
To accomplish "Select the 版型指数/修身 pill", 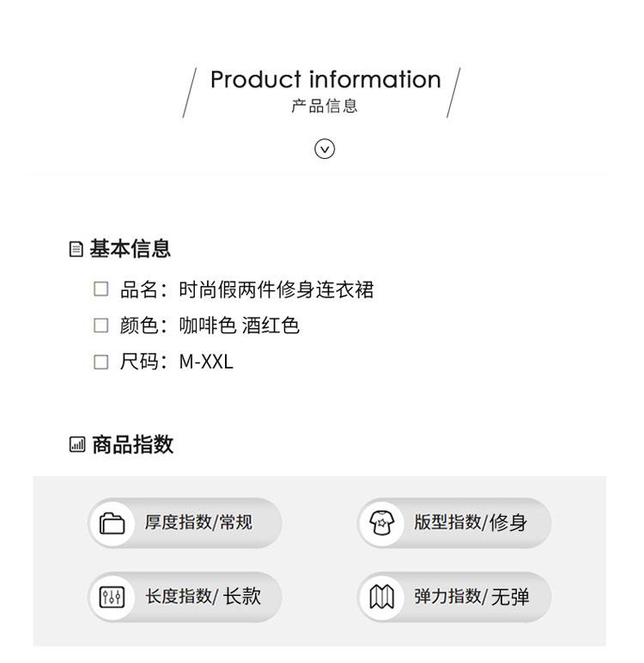I will click(x=454, y=523).
